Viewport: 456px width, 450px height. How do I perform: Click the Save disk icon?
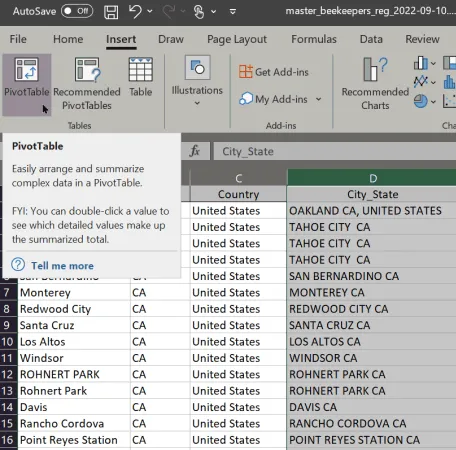111,12
